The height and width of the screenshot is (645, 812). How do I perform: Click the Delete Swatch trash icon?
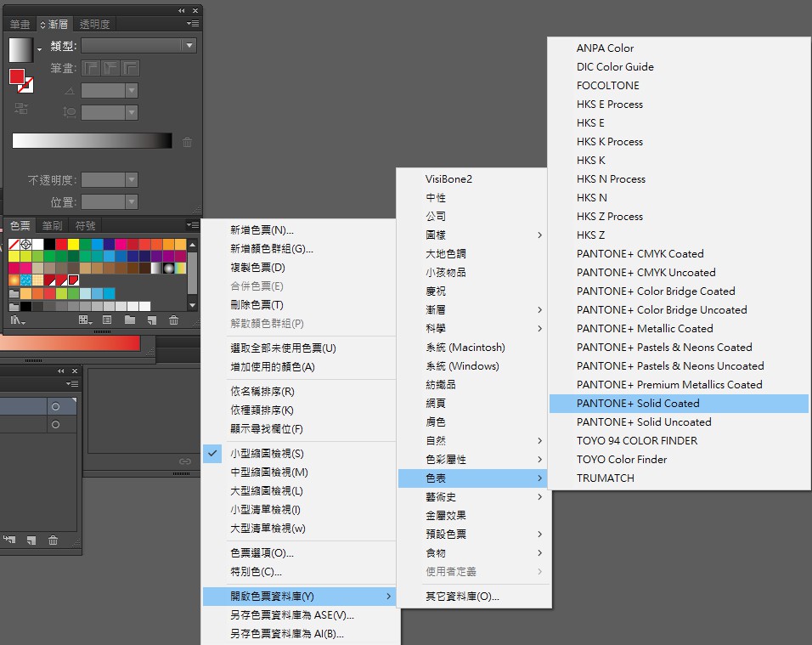(x=173, y=320)
